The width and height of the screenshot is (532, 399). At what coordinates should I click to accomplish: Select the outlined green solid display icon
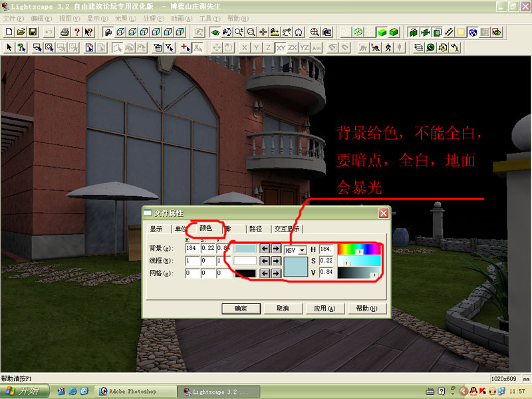point(394,32)
